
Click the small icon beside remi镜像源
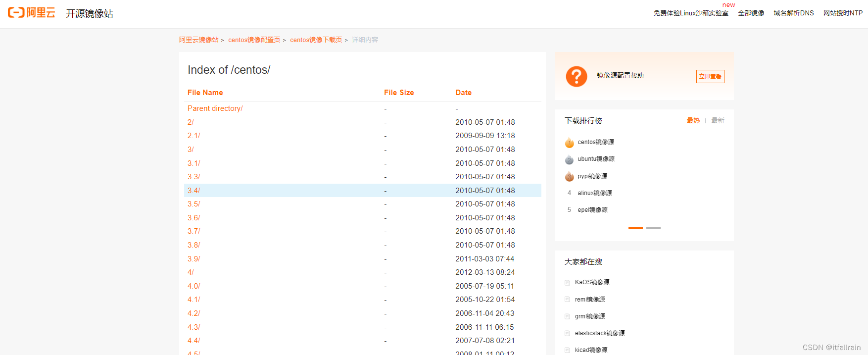(567, 300)
